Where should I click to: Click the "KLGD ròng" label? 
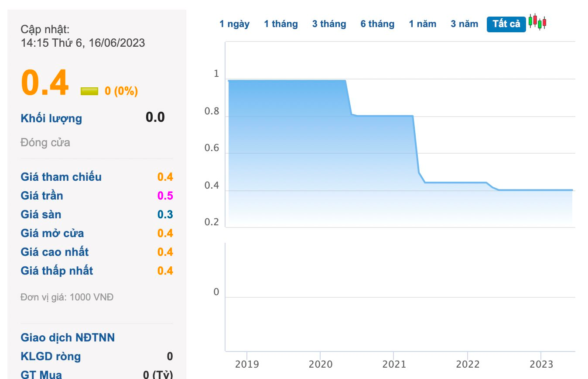coord(51,356)
